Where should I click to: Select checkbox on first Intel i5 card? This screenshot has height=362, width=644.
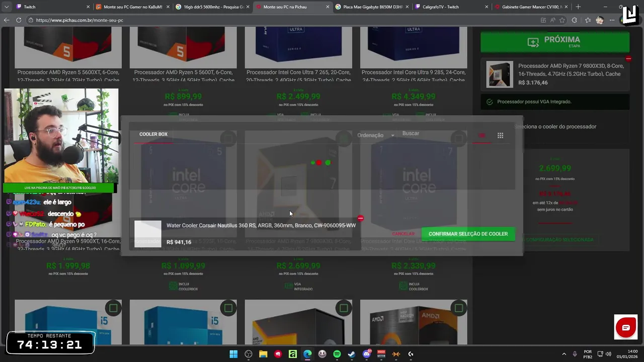coord(113,308)
